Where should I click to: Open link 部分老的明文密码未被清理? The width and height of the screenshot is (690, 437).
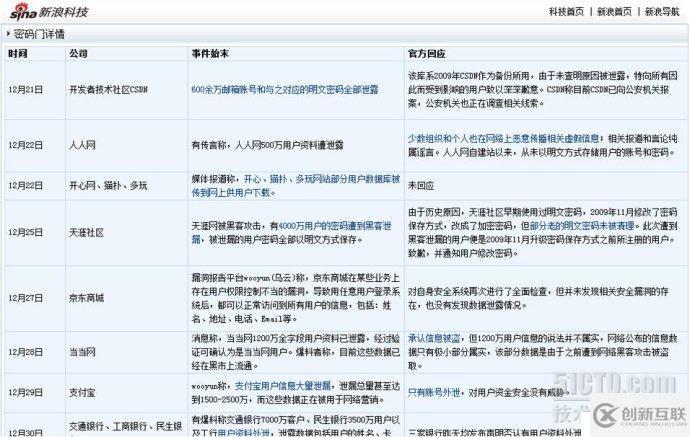point(582,226)
